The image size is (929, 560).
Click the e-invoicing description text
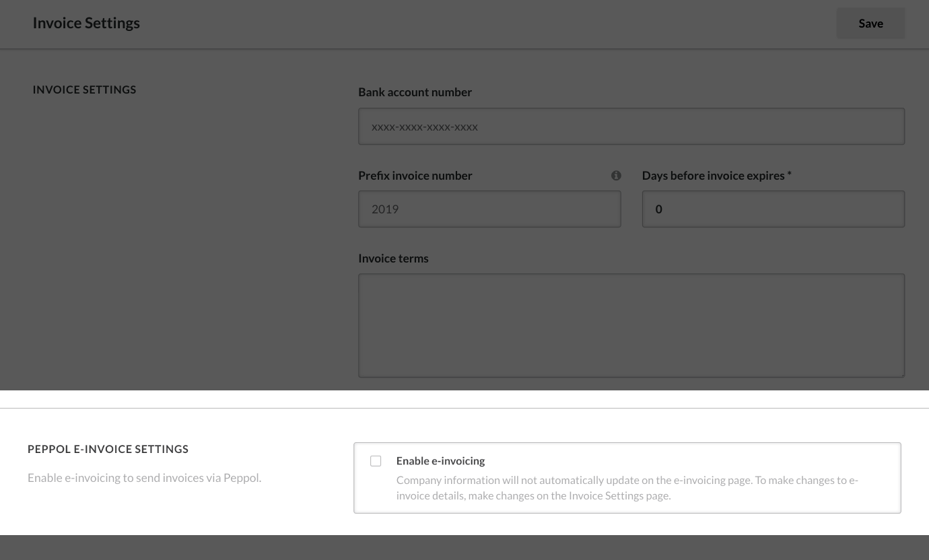coord(627,487)
